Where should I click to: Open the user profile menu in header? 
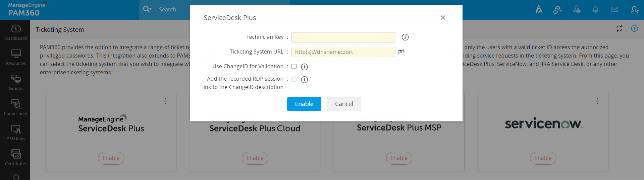(x=634, y=10)
